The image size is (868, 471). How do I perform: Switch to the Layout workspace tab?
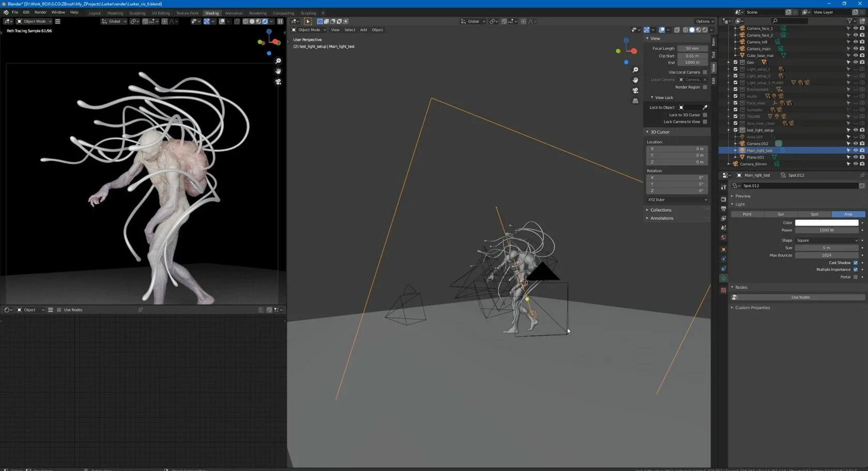coord(95,13)
